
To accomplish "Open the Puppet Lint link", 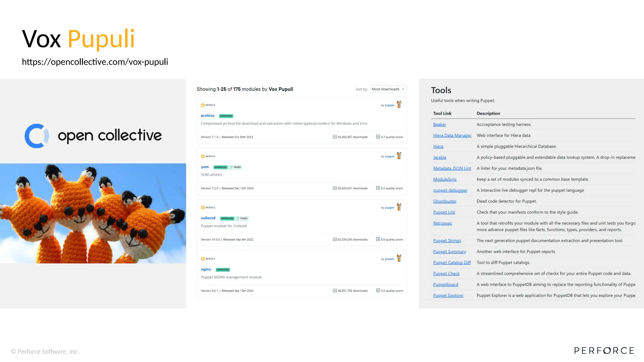I will (x=444, y=212).
